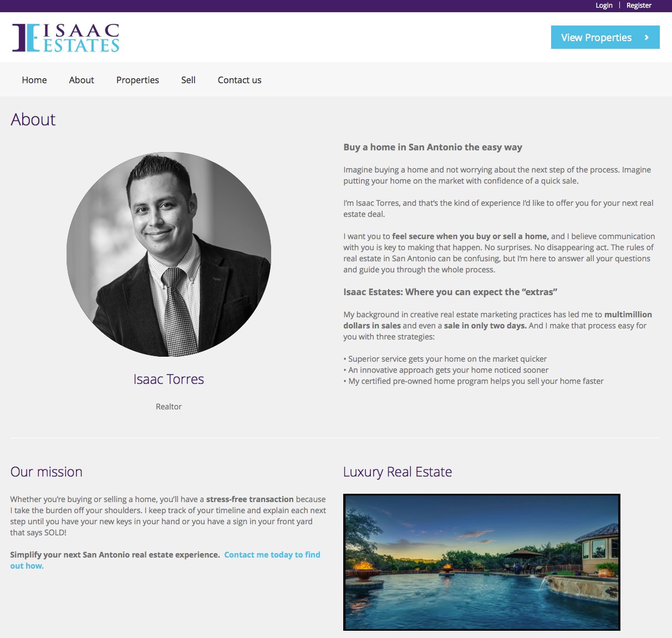The width and height of the screenshot is (672, 638).
Task: Follow the 'Contact me today to find out how' link
Action: 165,560
